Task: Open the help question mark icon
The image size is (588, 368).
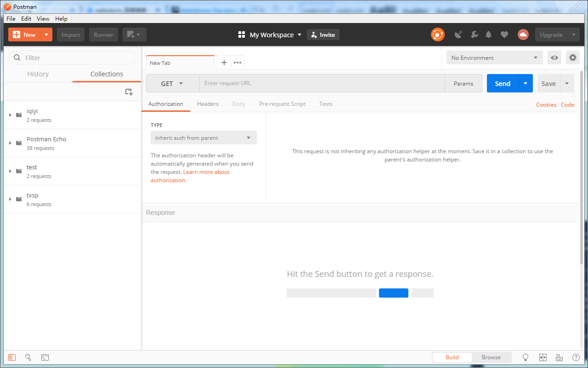Action: point(576,357)
